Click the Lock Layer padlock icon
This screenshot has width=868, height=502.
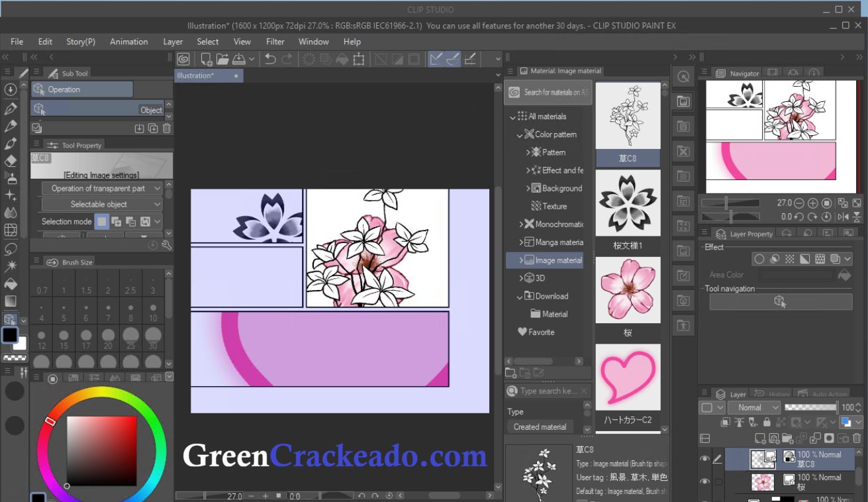tap(767, 422)
